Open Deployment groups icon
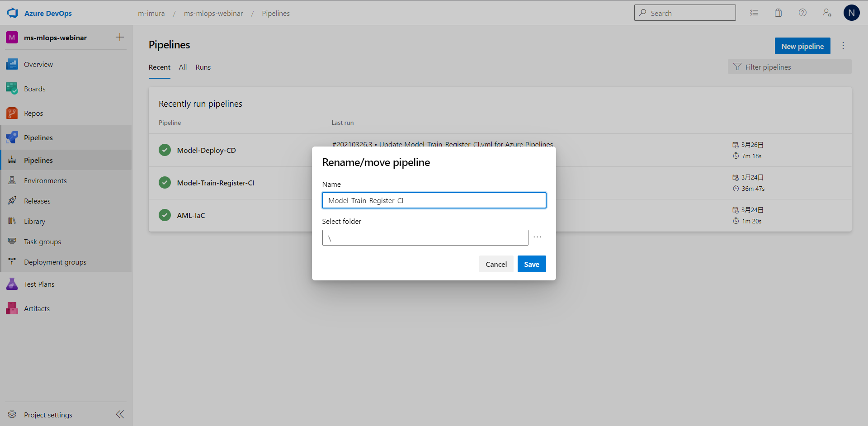The height and width of the screenshot is (426, 868). click(12, 262)
